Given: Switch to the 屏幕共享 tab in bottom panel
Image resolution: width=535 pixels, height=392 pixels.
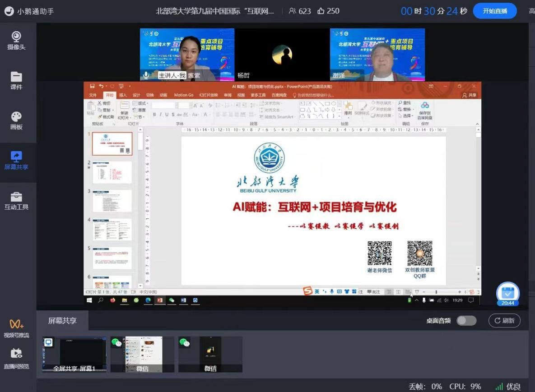Looking at the screenshot, I should point(62,321).
